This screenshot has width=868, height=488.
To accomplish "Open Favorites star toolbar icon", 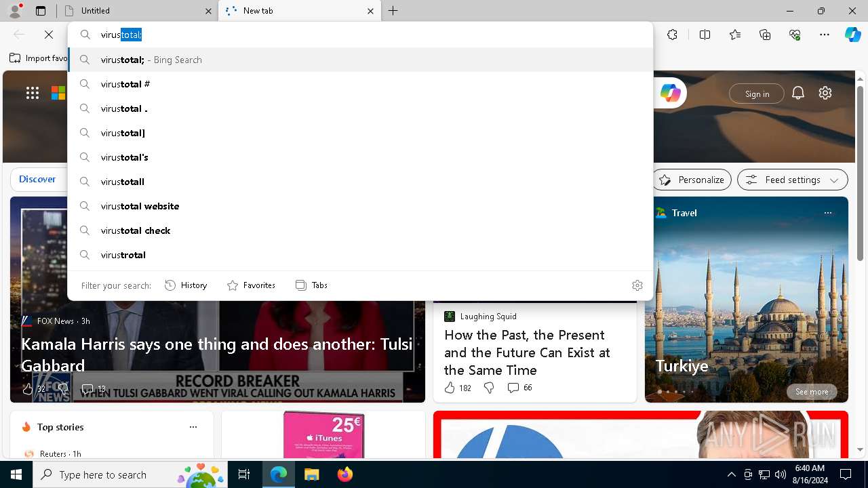I will point(735,35).
